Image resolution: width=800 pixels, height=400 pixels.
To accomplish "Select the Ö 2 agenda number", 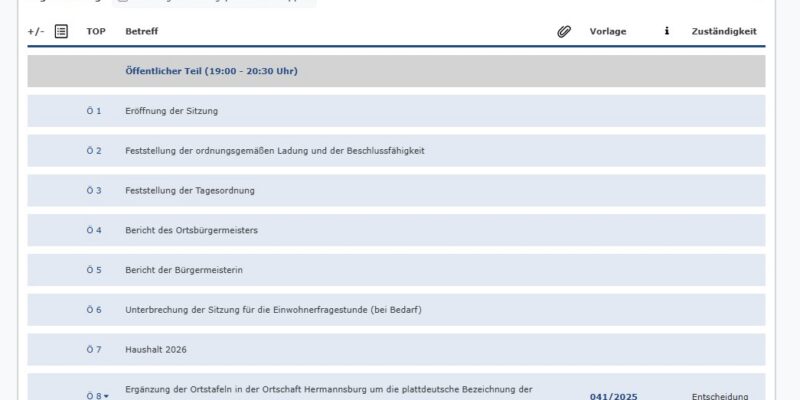I will (x=94, y=150).
